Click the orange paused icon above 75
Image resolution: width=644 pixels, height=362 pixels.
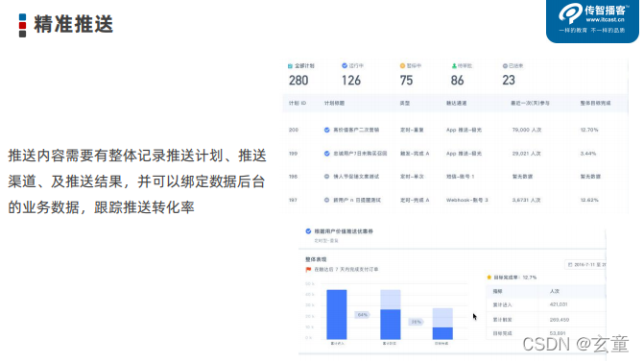pyautogui.click(x=402, y=65)
